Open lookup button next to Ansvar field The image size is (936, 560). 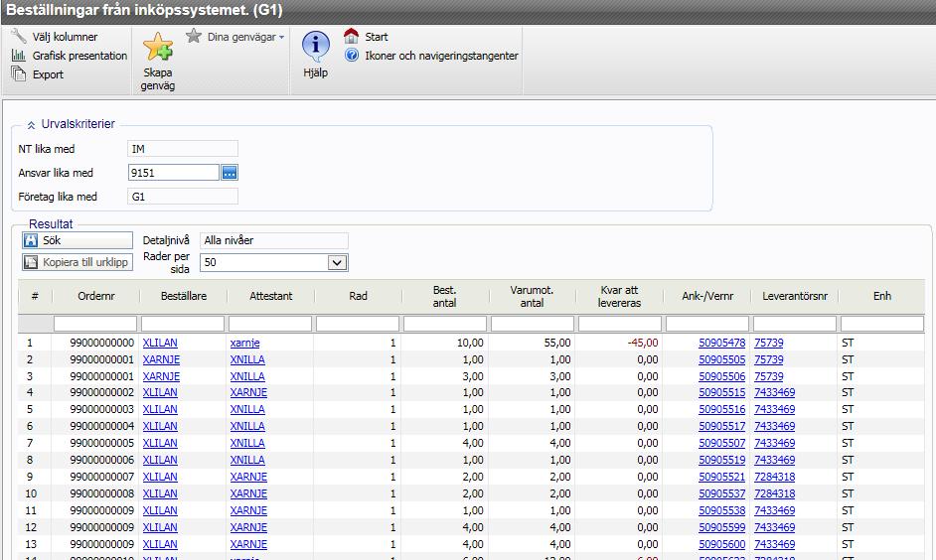[x=230, y=173]
